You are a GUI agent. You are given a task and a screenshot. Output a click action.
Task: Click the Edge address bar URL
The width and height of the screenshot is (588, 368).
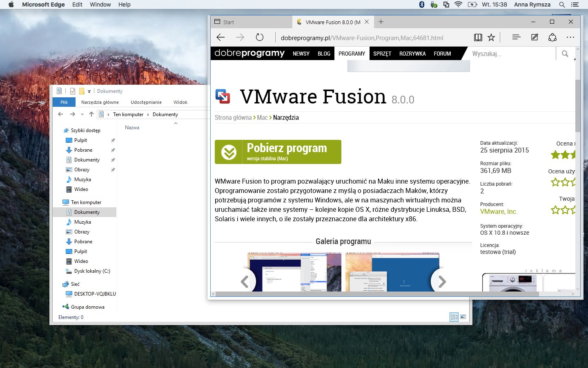point(362,38)
